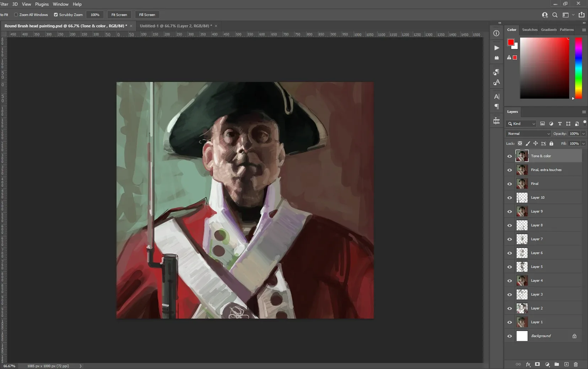Open the search magnifier at top right
Viewport: 588px width, 369px height.
[x=555, y=15]
